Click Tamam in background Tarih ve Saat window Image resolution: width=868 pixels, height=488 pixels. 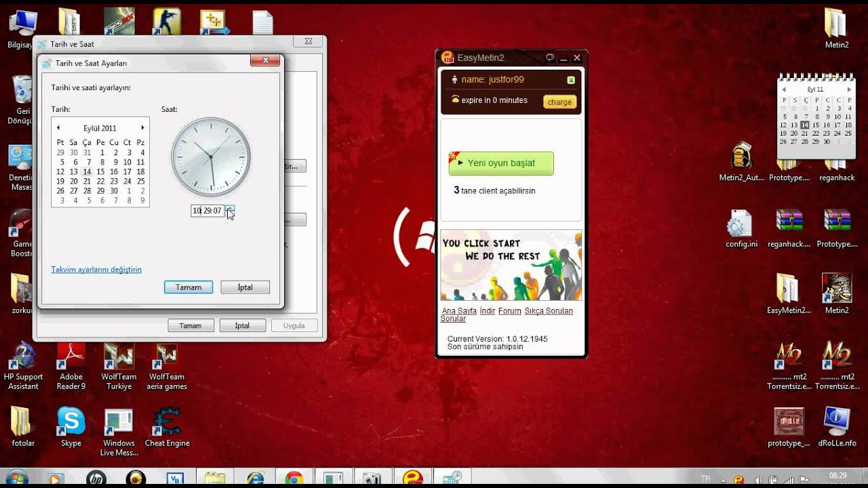(x=191, y=326)
